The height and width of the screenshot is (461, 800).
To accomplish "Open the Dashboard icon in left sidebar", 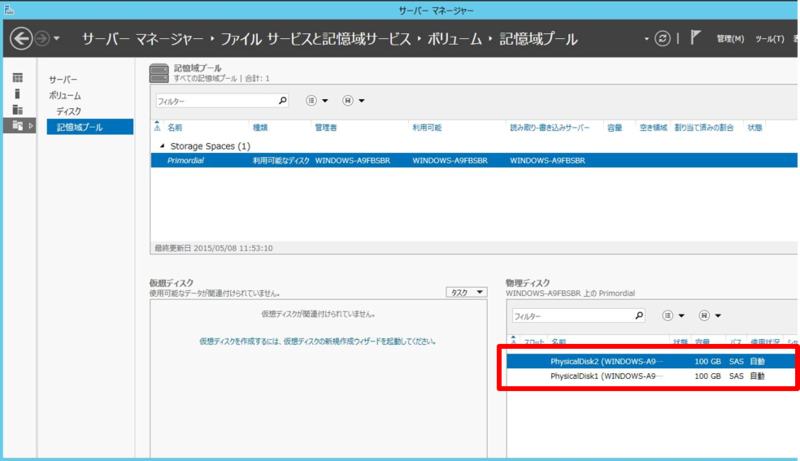I will (x=17, y=77).
